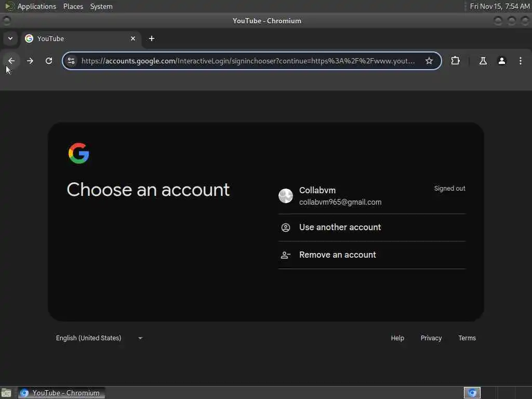Open the Extensions puzzle icon

[x=455, y=61]
